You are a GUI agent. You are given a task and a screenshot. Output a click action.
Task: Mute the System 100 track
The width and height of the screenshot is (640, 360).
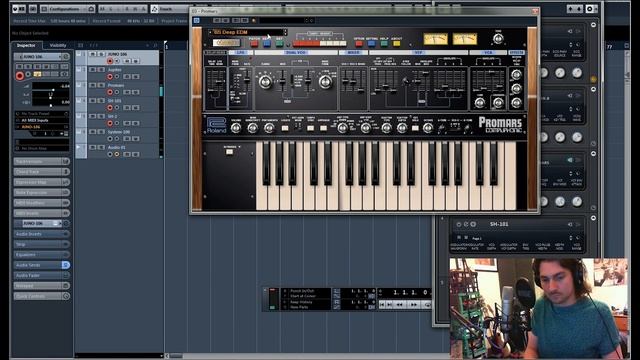93,132
